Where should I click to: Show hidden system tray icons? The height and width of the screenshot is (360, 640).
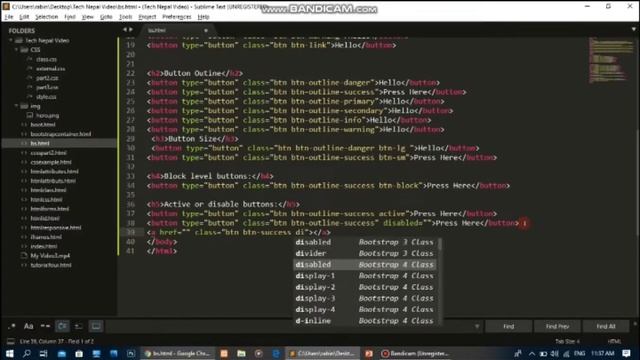[x=531, y=353]
